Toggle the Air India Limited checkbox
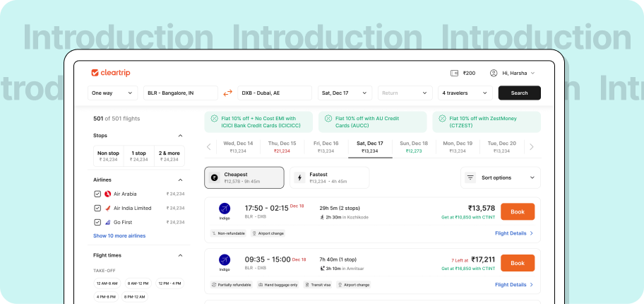This screenshot has height=304, width=644. pos(97,208)
